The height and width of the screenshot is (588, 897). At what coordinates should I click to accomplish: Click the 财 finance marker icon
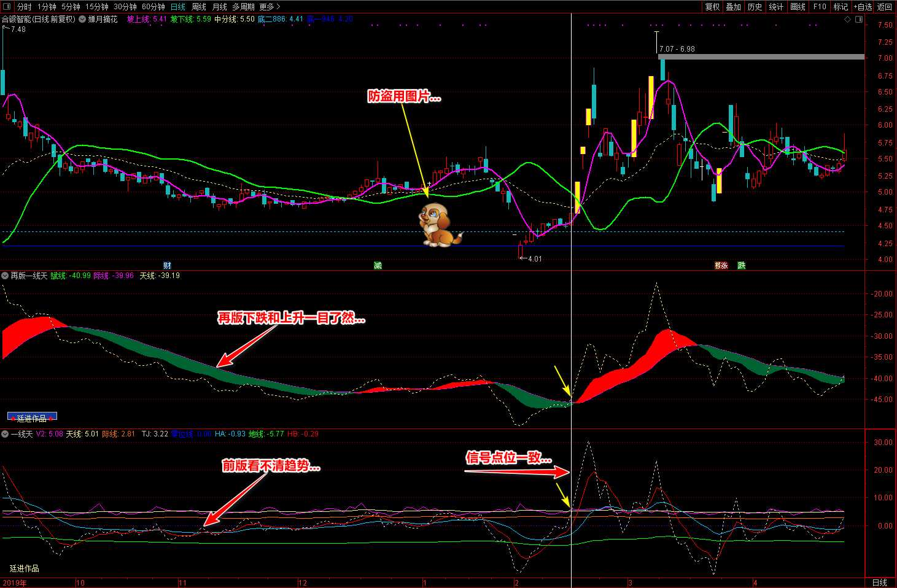click(x=167, y=266)
